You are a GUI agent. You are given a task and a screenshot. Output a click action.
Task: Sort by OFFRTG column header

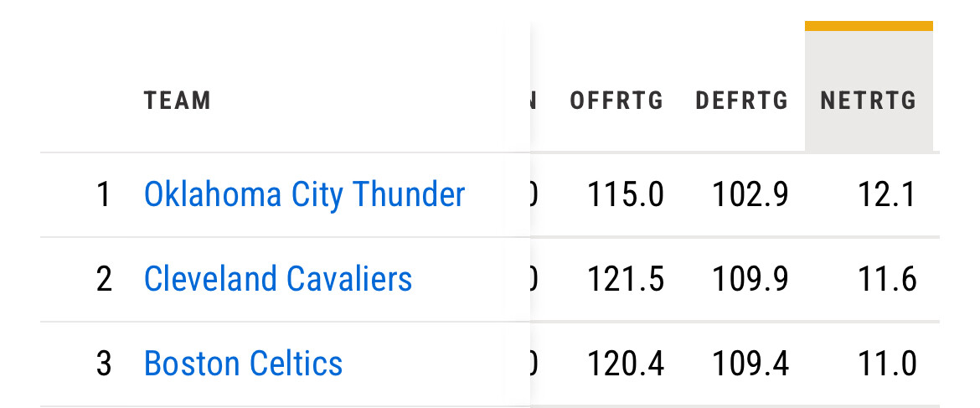(616, 101)
